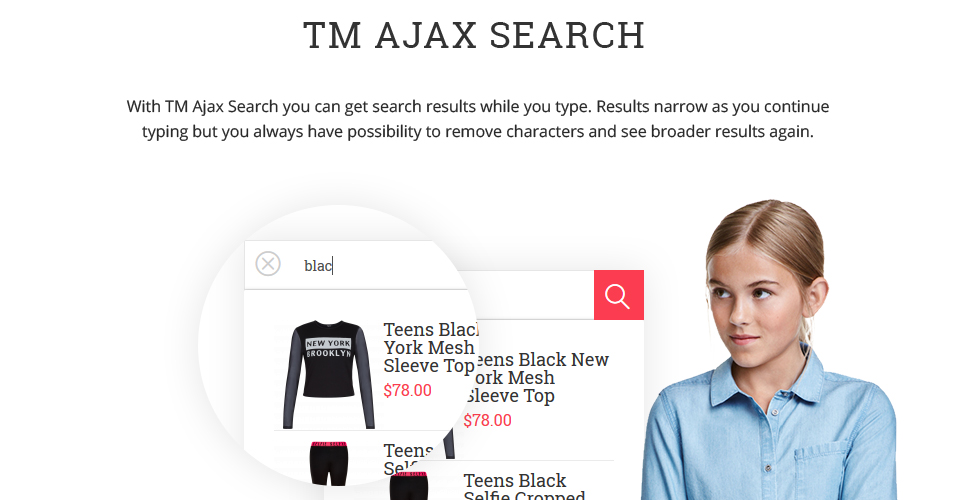
Task: Select the shorts thumbnail beside Teens Black Selfie Cropped
Action: (409, 486)
